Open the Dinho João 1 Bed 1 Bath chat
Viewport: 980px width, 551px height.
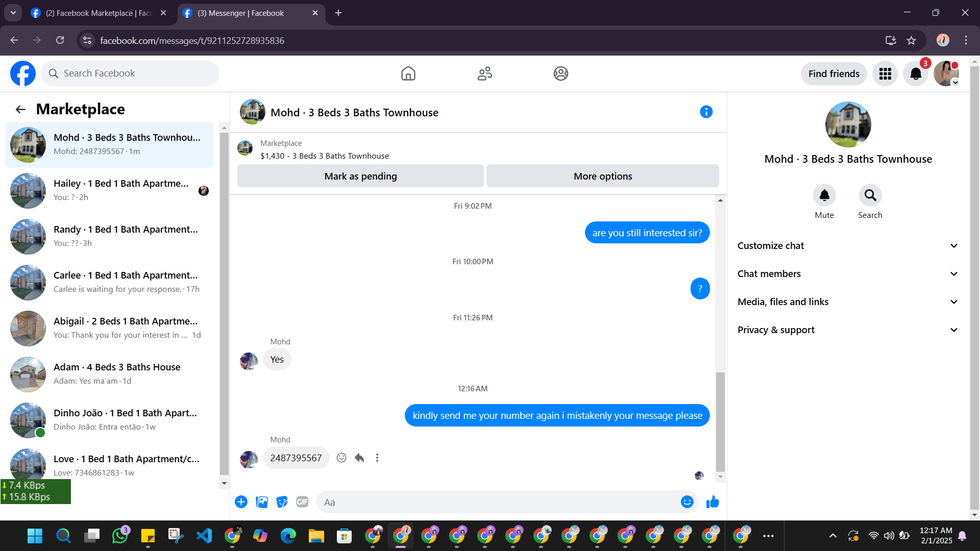coord(110,420)
